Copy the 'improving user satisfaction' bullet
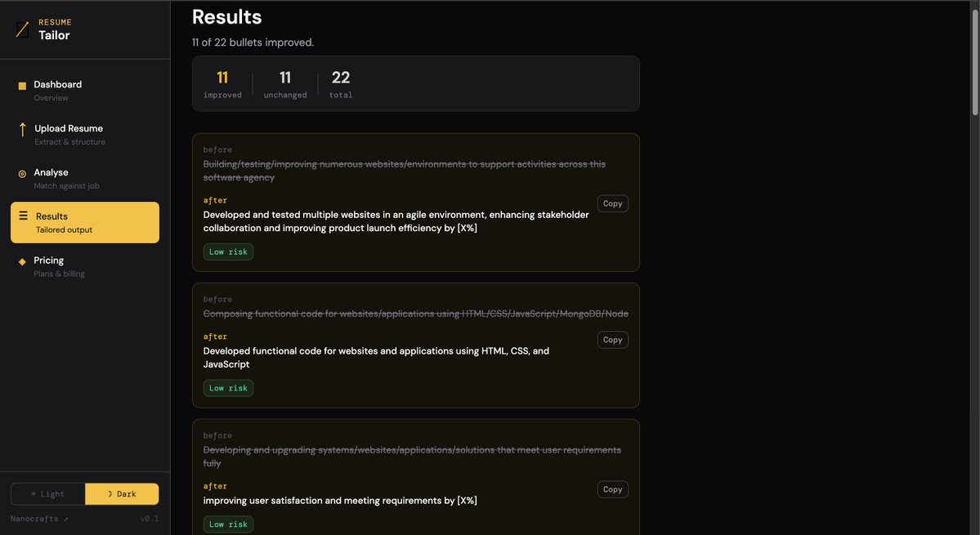 tap(612, 489)
